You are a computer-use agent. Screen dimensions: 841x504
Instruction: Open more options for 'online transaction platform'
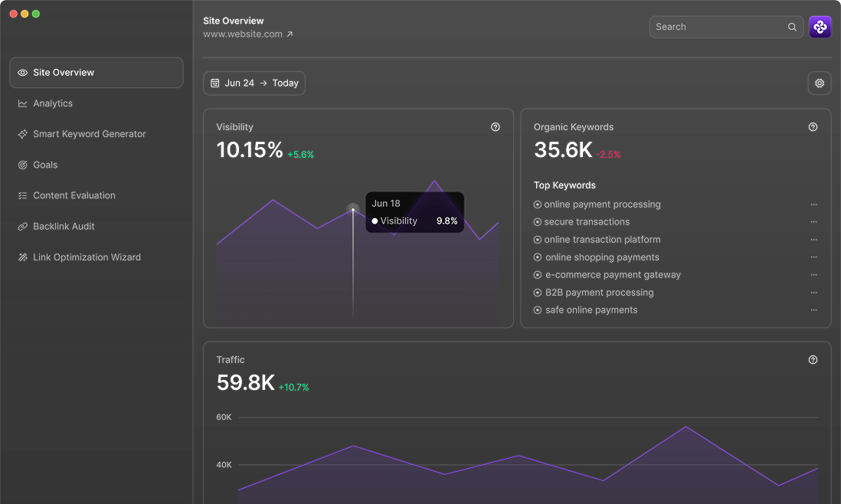[813, 240]
